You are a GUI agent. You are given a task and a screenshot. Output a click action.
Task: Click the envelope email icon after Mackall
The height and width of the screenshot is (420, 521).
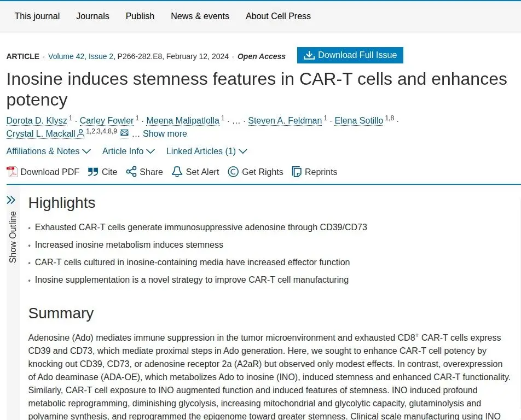pos(124,133)
